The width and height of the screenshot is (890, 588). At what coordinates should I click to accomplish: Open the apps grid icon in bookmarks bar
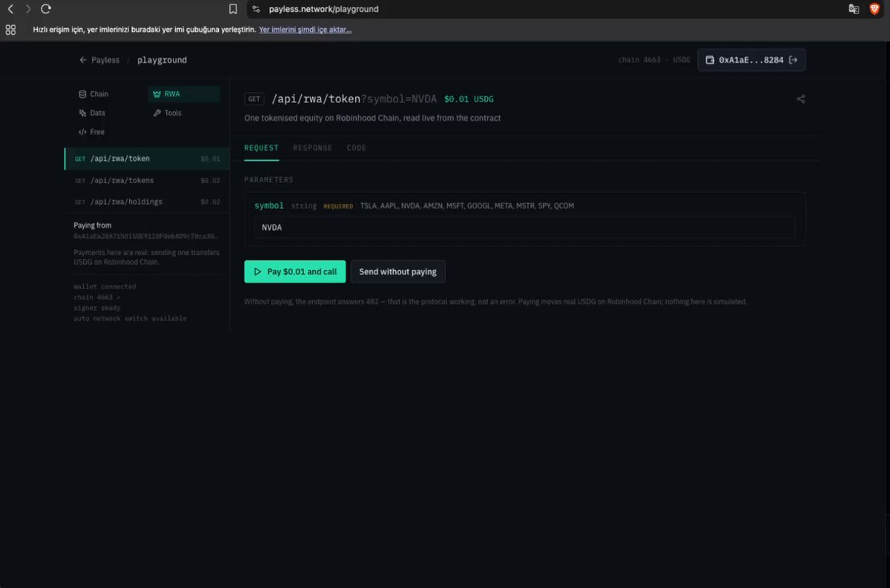pyautogui.click(x=10, y=30)
